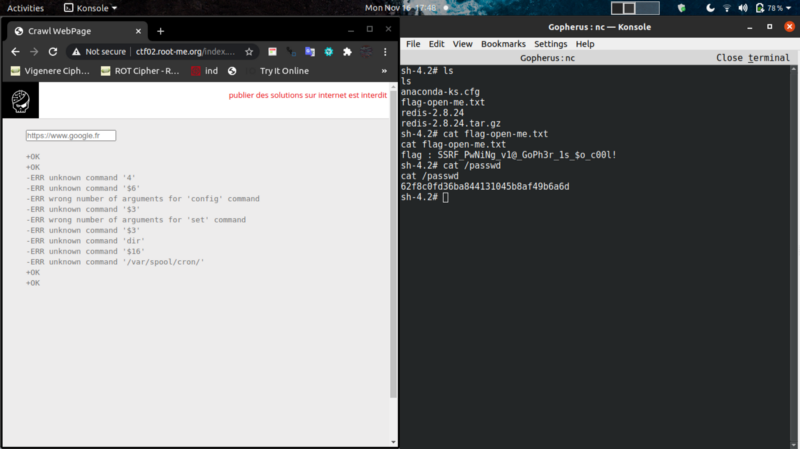The image size is (800, 449).
Task: Click the Not secure warning icon
Action: coord(76,52)
